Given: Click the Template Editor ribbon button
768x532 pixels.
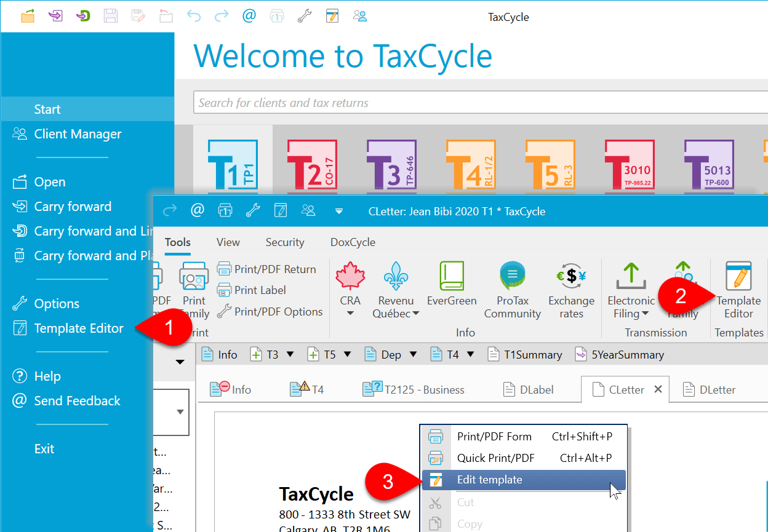Looking at the screenshot, I should 738,290.
